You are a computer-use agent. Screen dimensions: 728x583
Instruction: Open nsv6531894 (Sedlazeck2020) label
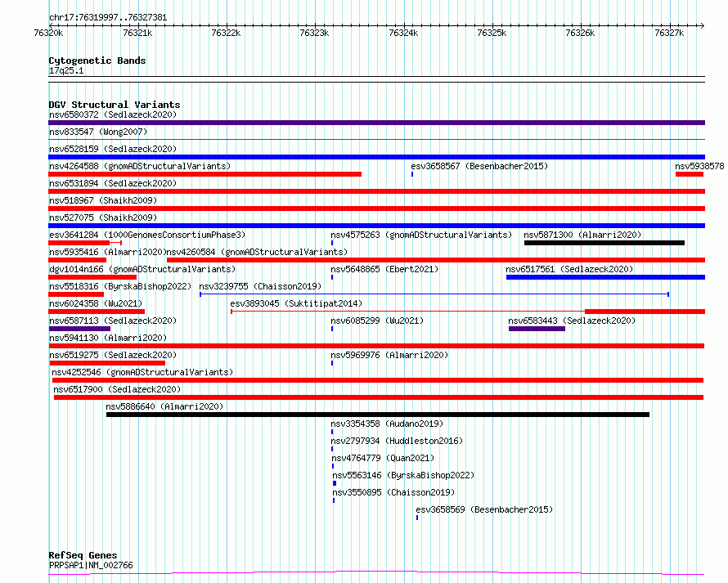click(x=113, y=183)
